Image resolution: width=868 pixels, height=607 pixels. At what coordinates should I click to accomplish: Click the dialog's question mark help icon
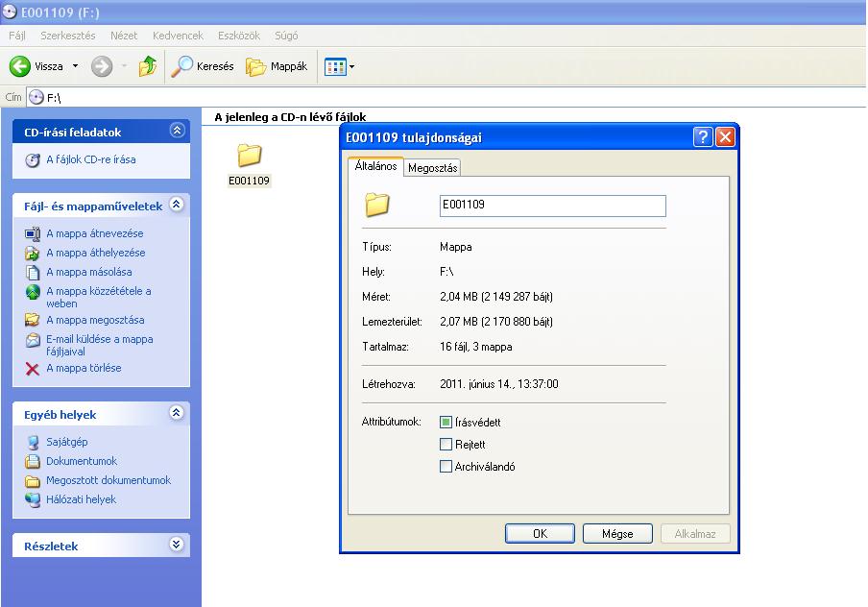[x=703, y=137]
